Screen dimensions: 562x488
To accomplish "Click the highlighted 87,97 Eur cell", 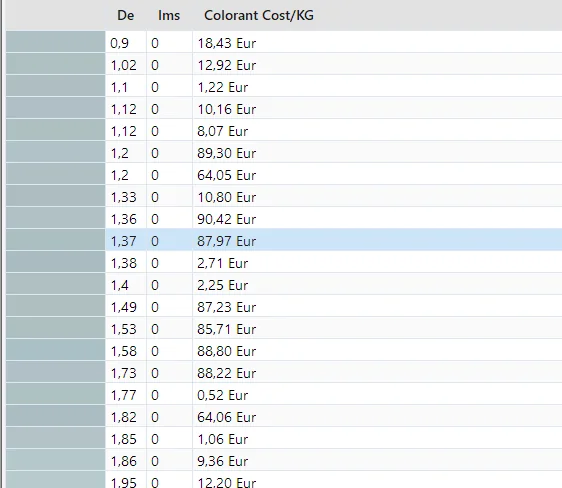I will pyautogui.click(x=227, y=241).
